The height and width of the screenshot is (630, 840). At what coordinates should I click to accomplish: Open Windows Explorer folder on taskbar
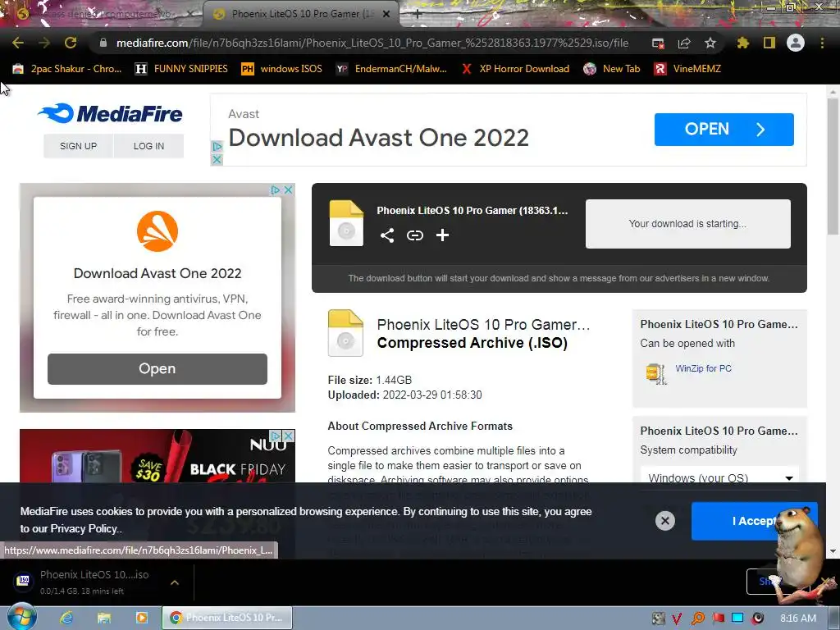point(104,618)
